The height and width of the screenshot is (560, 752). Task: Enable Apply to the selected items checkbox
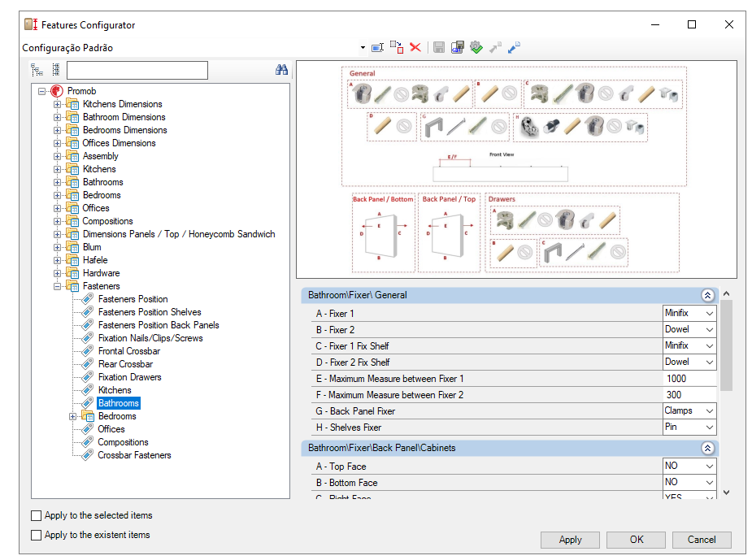[36, 515]
